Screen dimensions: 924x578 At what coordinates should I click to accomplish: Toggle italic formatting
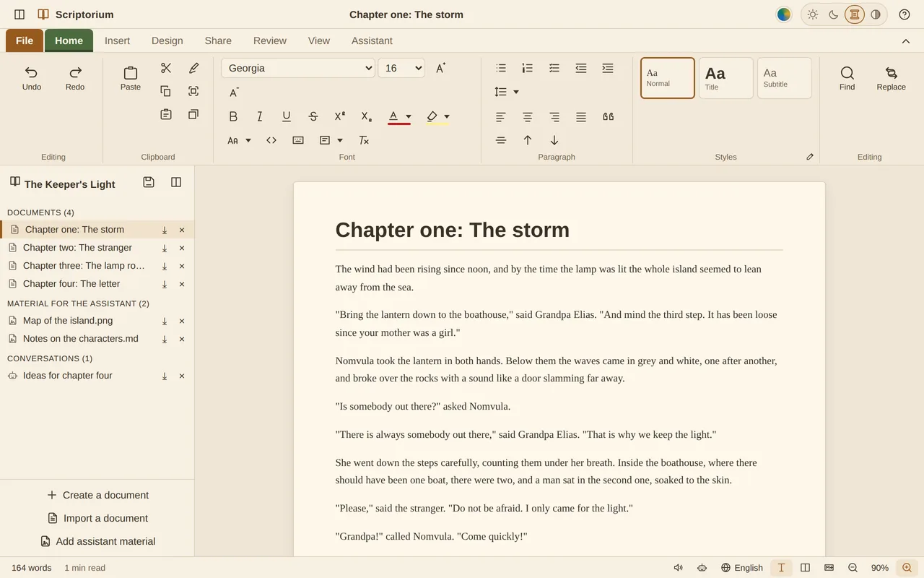260,116
